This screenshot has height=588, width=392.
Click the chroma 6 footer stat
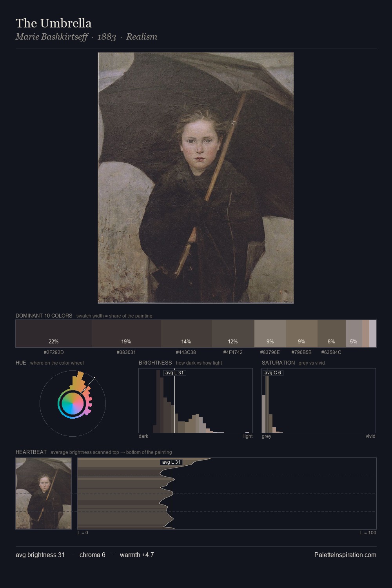click(93, 555)
